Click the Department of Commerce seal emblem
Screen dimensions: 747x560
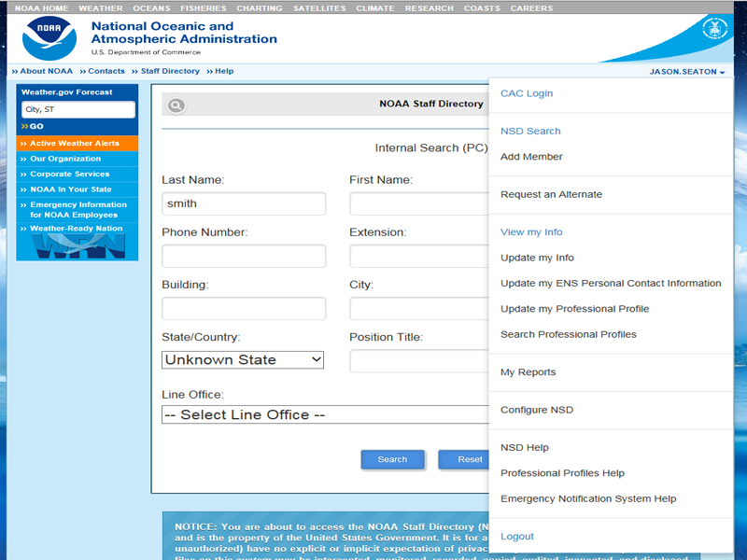pos(714,29)
